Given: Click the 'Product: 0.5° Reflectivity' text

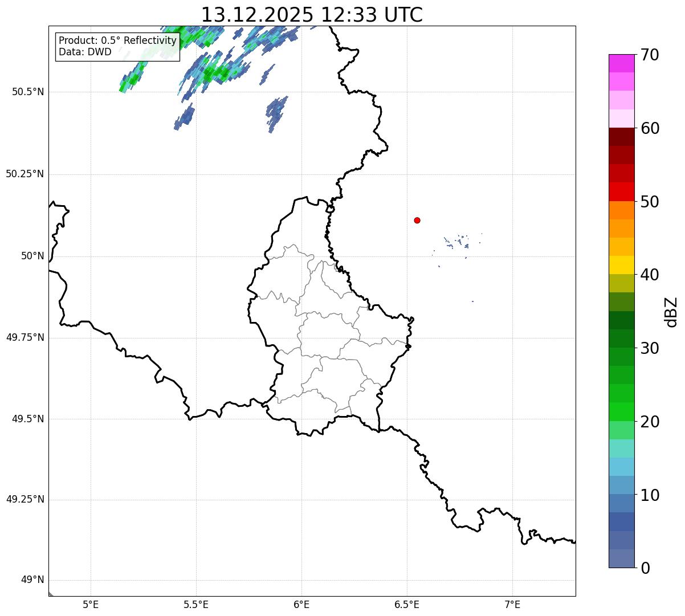Looking at the screenshot, I should (x=117, y=41).
